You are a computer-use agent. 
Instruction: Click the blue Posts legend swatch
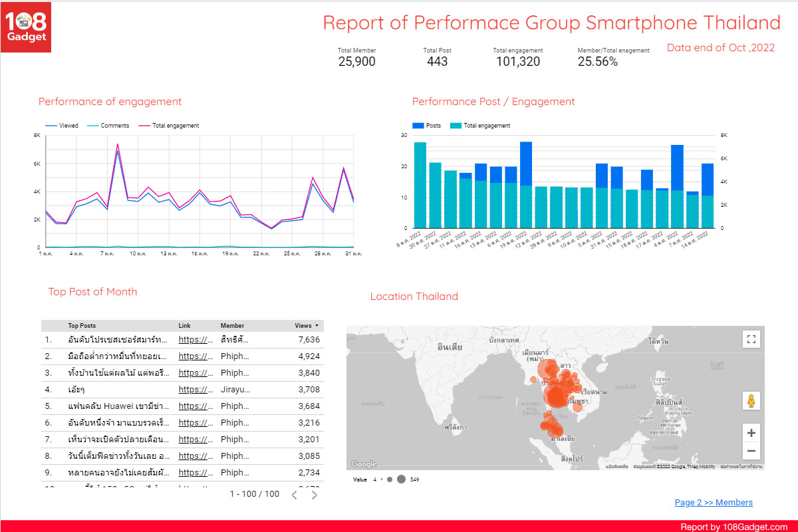click(418, 126)
